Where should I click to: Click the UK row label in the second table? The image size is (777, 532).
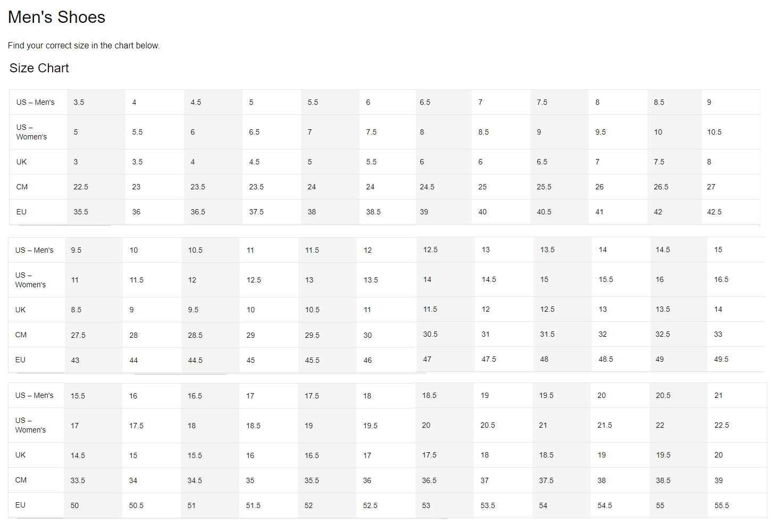tap(21, 310)
